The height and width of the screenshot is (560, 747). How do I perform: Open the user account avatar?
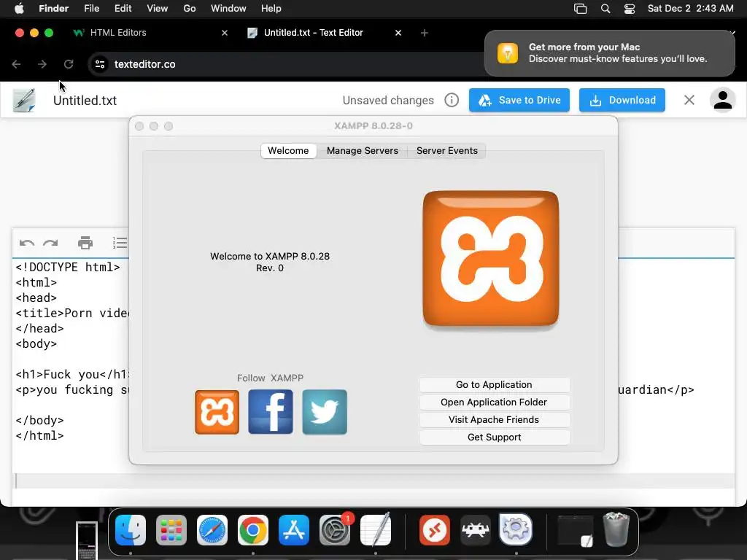click(723, 100)
